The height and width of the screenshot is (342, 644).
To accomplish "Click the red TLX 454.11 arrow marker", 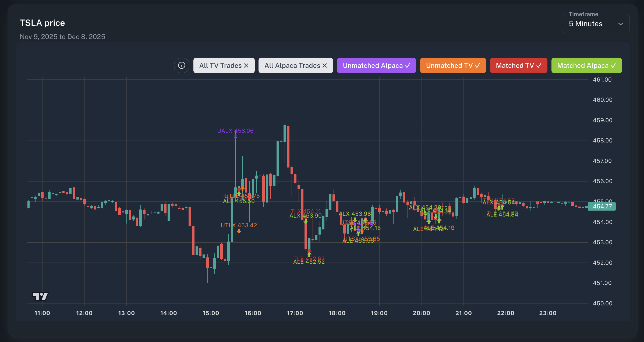I will pyautogui.click(x=306, y=217).
